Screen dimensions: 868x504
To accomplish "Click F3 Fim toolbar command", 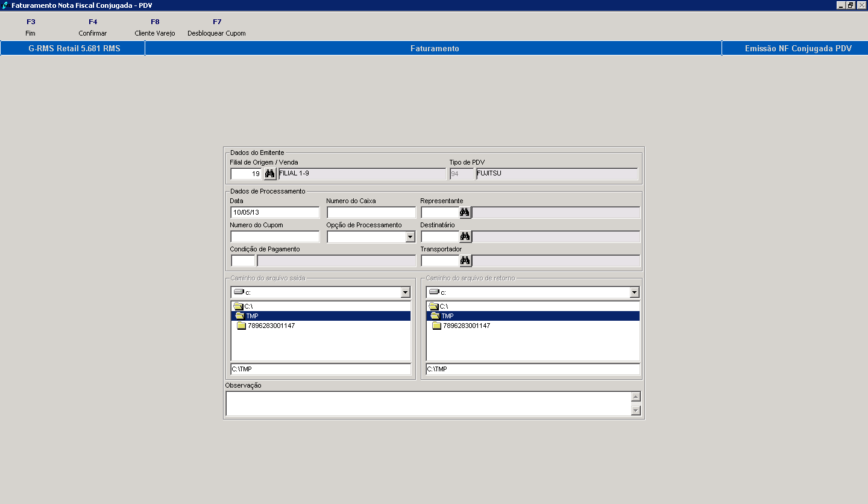I will 31,27.
